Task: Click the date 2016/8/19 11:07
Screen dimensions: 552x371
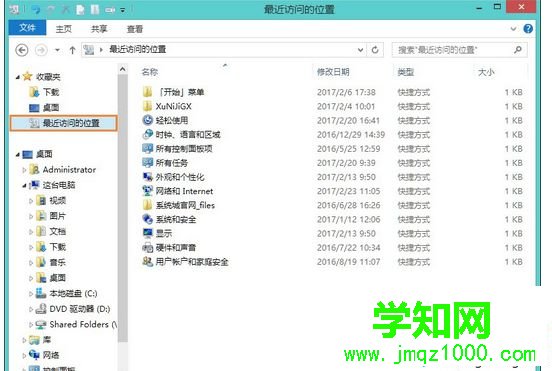Action: click(x=348, y=262)
